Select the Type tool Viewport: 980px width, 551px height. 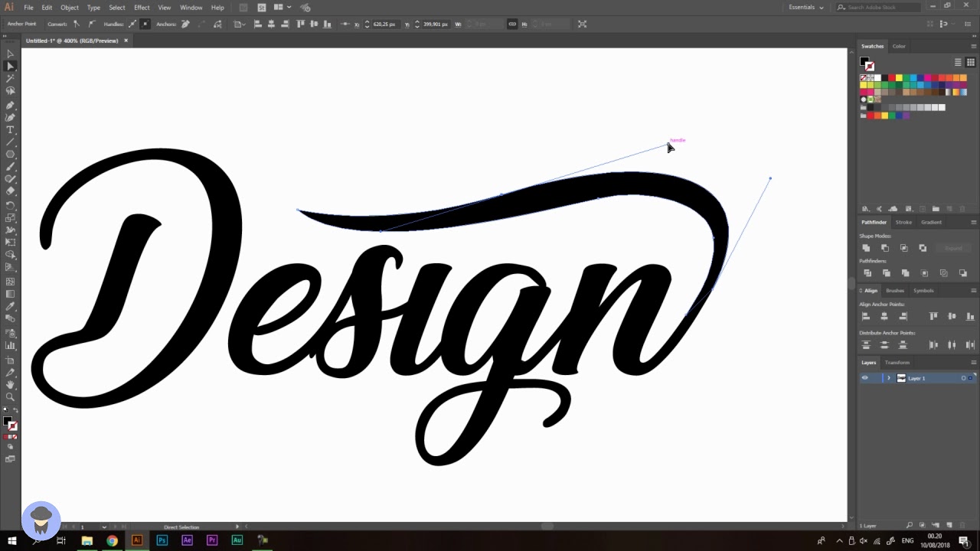10,130
